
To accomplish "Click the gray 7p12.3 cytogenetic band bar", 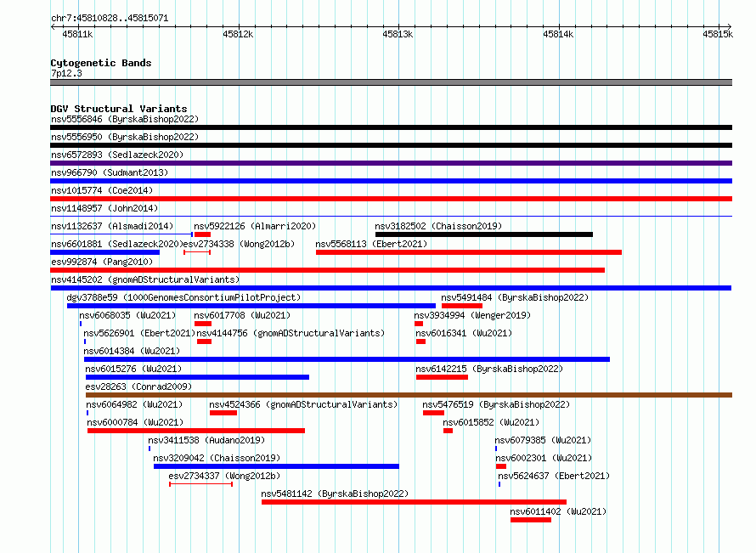I will click(391, 82).
